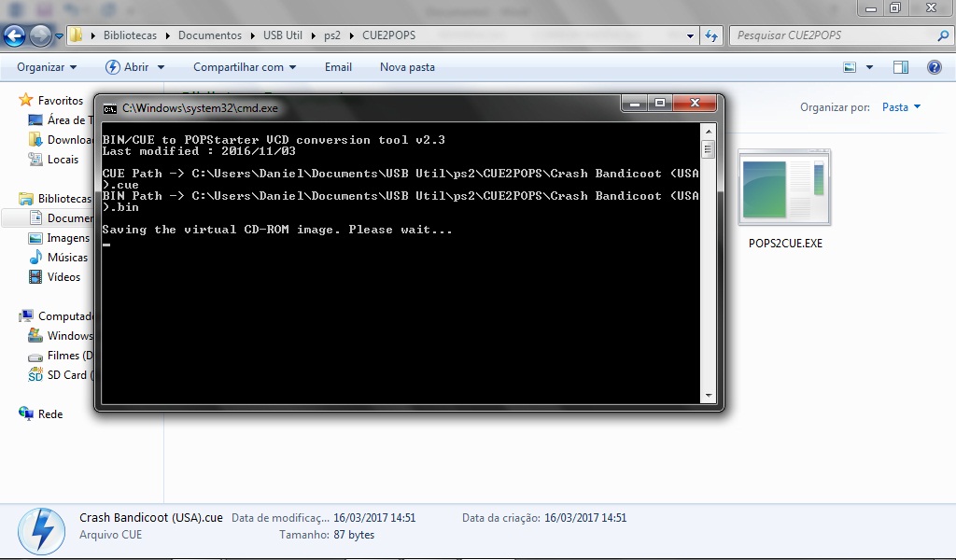The image size is (956, 560).
Task: Select Músicas in the navigation pane
Action: click(67, 258)
